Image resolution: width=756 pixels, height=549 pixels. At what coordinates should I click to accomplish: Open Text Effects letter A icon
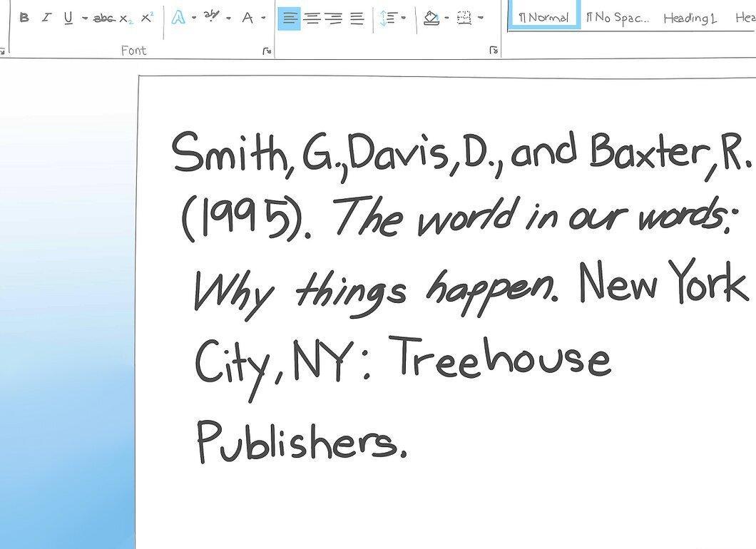pyautogui.click(x=178, y=18)
